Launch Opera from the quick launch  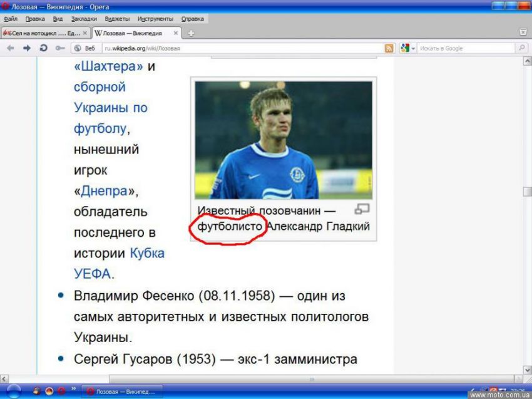[x=61, y=391]
